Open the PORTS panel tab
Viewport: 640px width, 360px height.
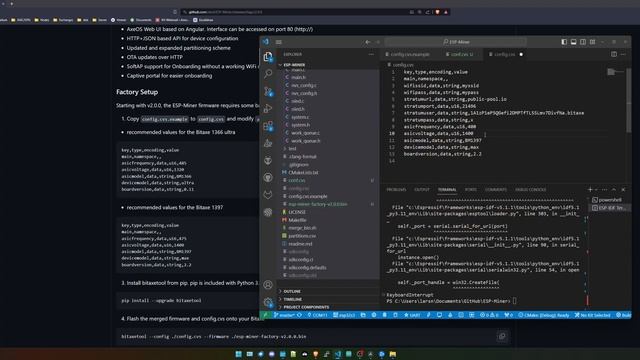[470, 189]
